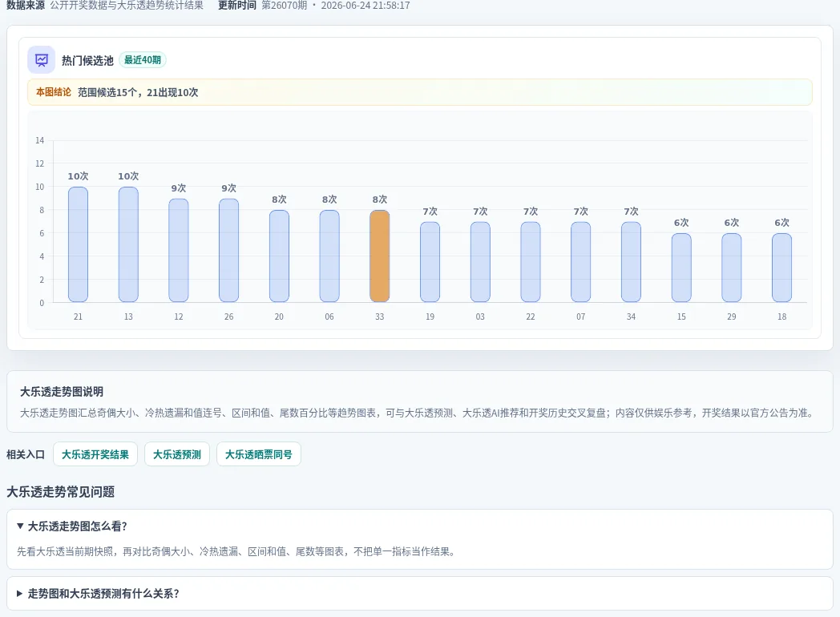Viewport: 840px width, 617px height.
Task: Click the x-axis label 33
Action: click(x=380, y=317)
